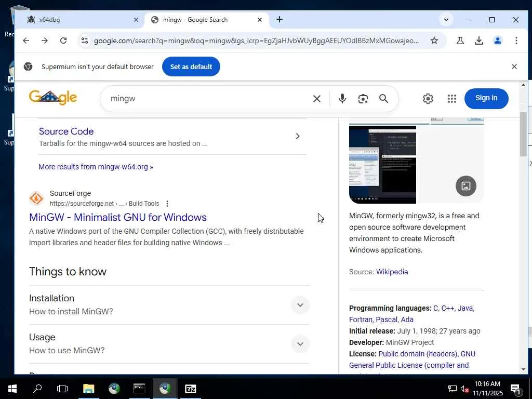Image resolution: width=532 pixels, height=399 pixels.
Task: Open the Source Code sitelink chevron
Action: point(298,136)
